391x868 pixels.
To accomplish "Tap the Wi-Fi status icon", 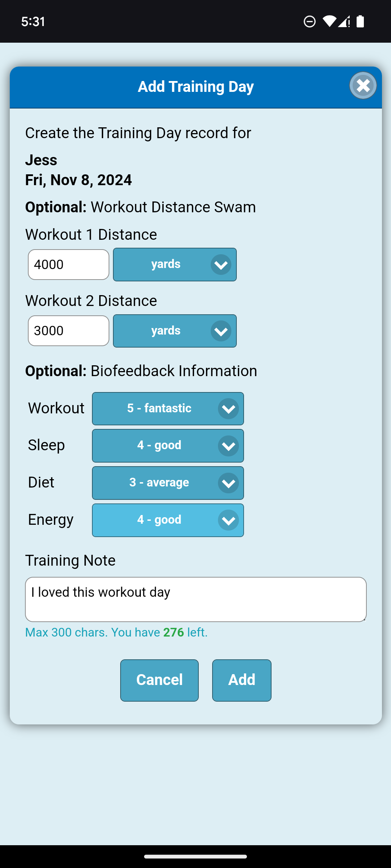I will pyautogui.click(x=329, y=21).
